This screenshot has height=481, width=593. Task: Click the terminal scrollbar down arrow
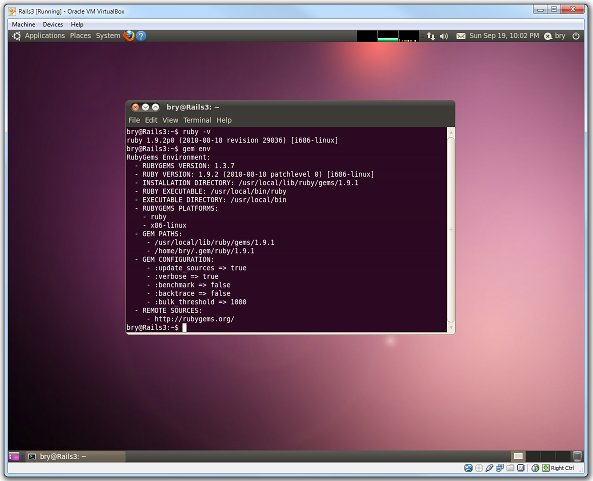(451, 327)
